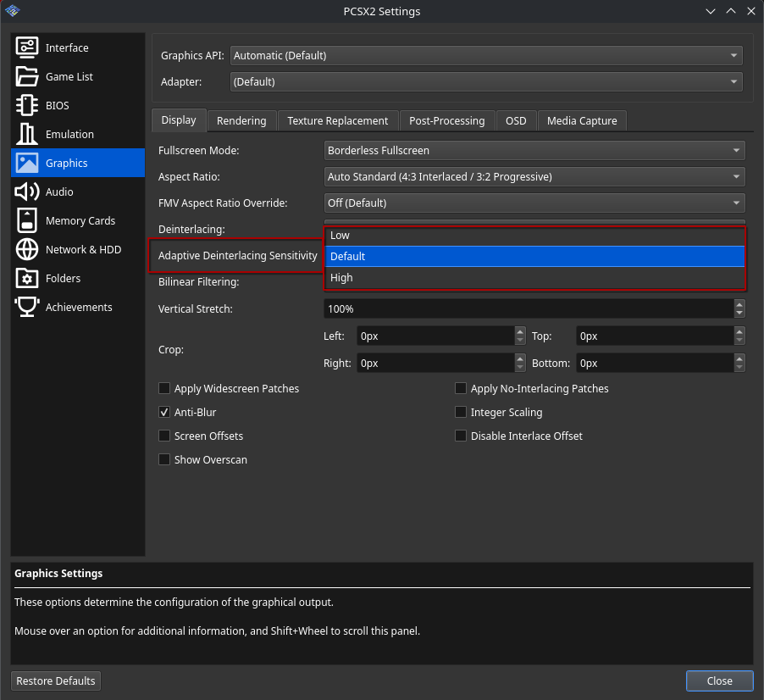Open the Fullscreen Mode dropdown
Image resolution: width=764 pixels, height=700 pixels.
pyautogui.click(x=534, y=151)
